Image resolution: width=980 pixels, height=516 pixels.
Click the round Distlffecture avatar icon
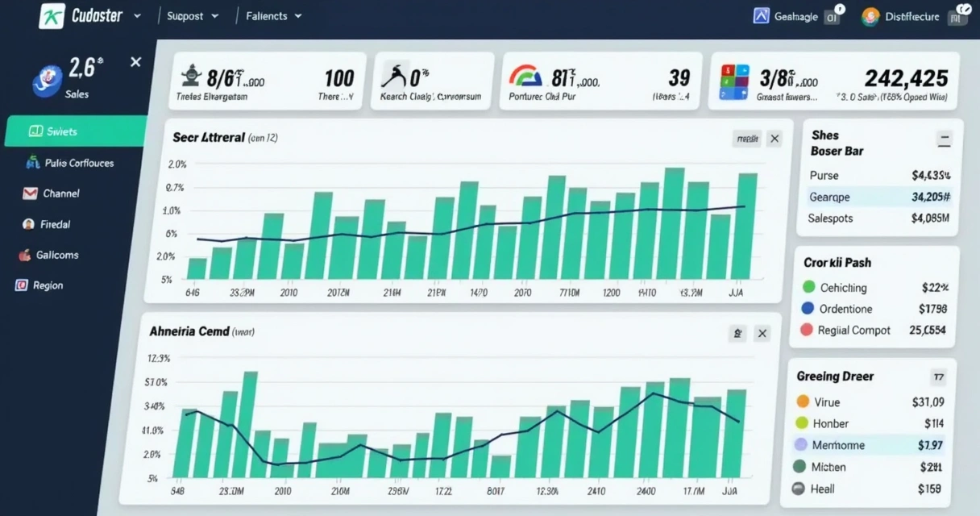coord(870,16)
